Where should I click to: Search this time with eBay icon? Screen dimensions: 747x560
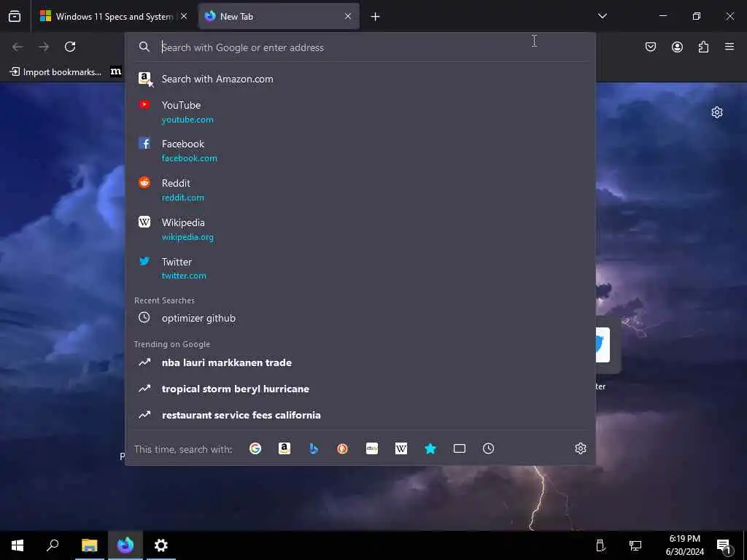click(372, 448)
